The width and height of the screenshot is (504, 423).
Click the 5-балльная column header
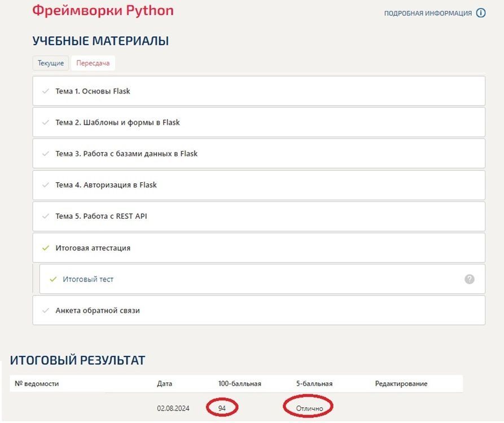314,384
